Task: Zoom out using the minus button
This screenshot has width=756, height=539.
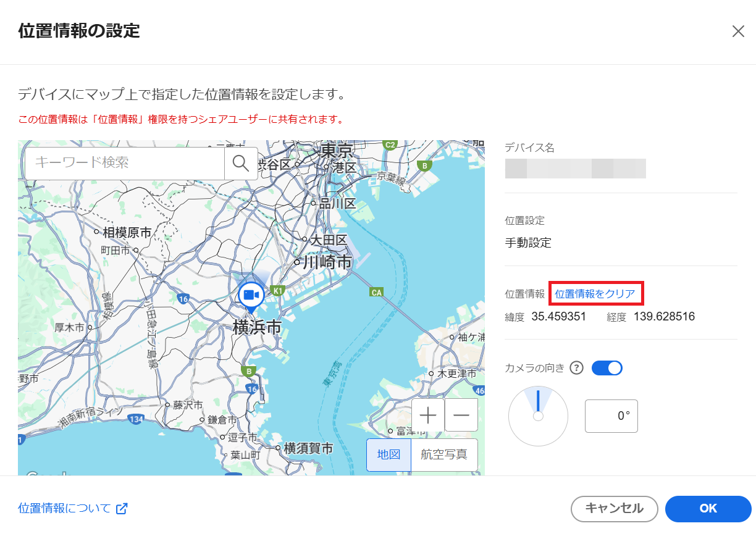Action: point(461,416)
